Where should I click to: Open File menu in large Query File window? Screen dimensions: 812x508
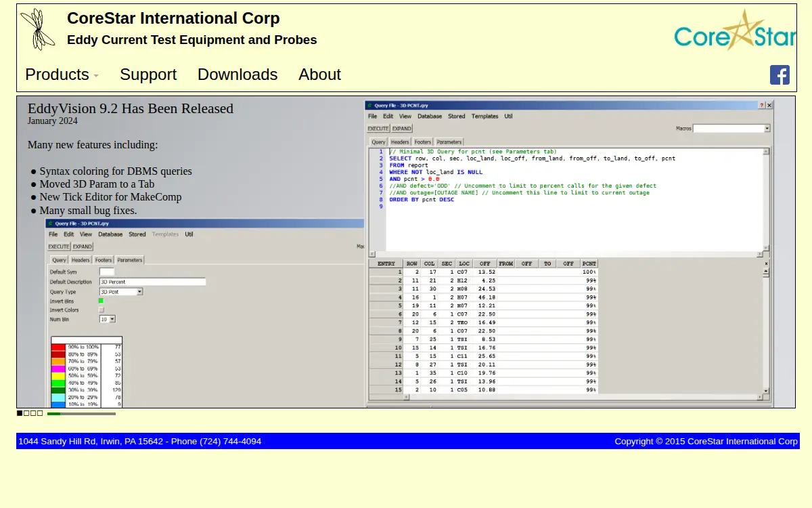(x=373, y=117)
